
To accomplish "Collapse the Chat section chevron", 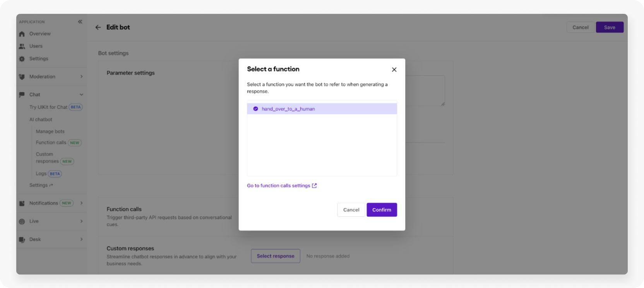I will [x=81, y=94].
